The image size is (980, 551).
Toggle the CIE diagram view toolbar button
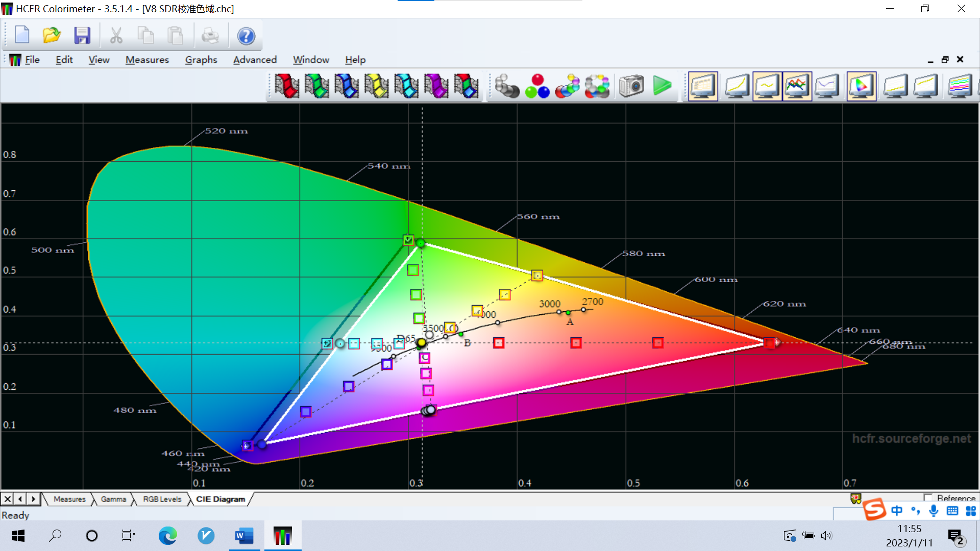click(861, 86)
